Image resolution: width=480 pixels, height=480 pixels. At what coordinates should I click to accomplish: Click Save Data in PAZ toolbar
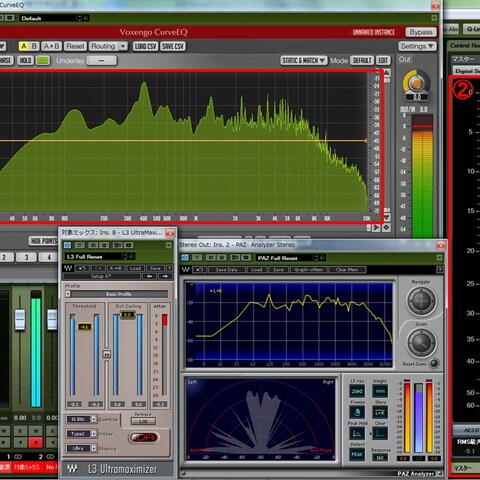[x=227, y=269]
